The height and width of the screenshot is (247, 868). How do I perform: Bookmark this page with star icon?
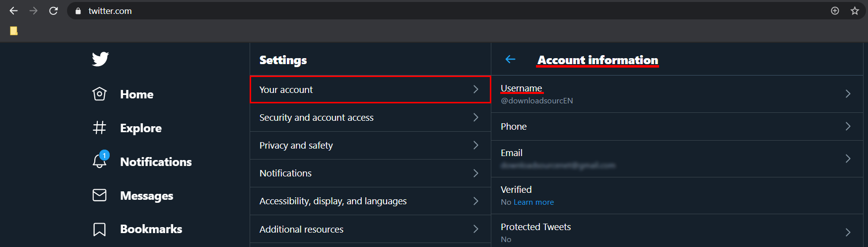click(855, 10)
